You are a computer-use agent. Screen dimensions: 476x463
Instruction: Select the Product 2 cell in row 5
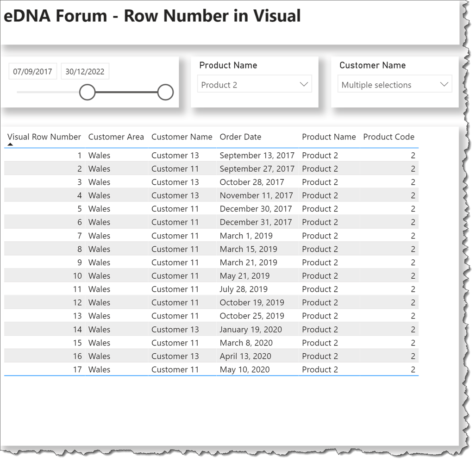click(320, 209)
